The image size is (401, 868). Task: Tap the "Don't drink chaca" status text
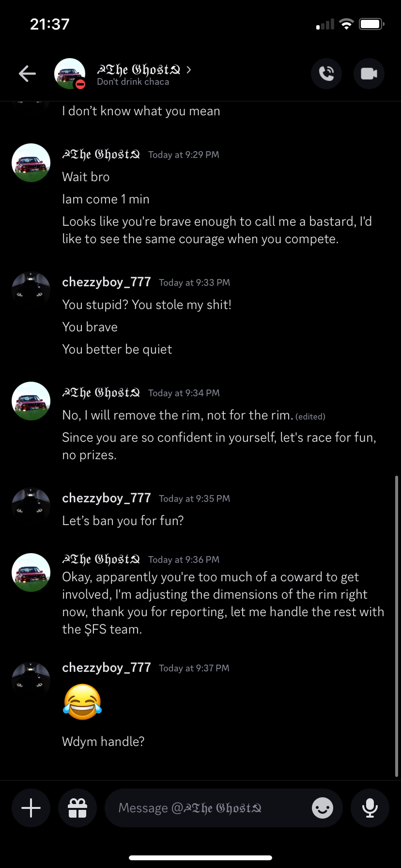point(133,82)
